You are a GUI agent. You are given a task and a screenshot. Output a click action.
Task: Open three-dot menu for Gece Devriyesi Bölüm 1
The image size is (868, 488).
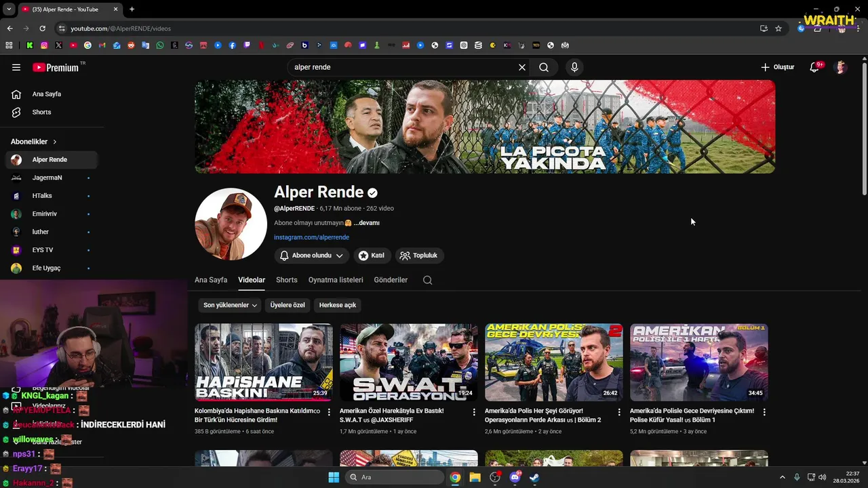tap(764, 411)
